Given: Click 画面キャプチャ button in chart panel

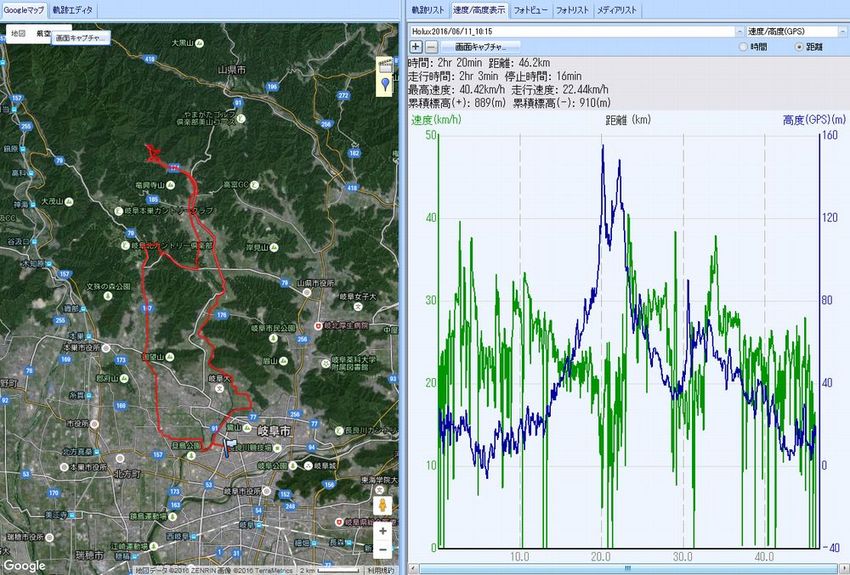Looking at the screenshot, I should [480, 47].
